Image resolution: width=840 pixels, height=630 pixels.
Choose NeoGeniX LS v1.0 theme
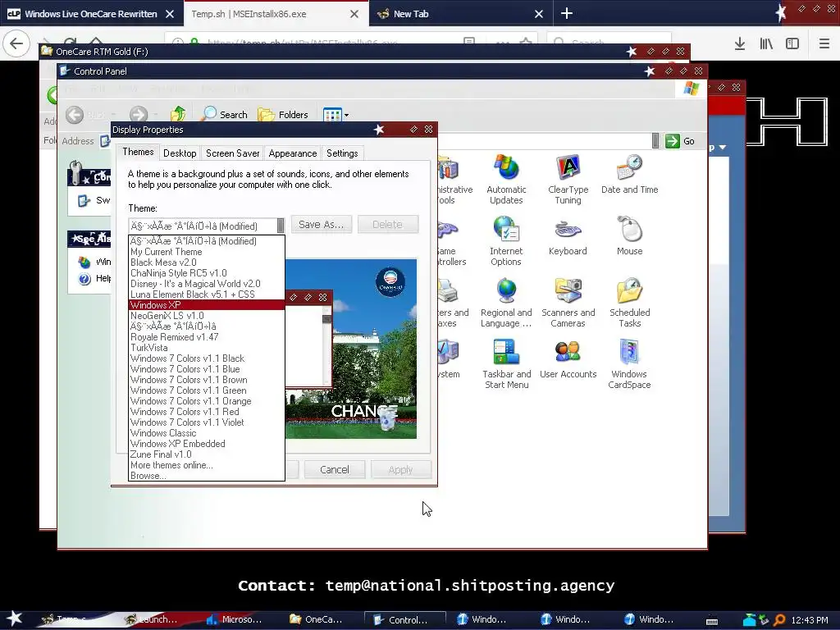(x=207, y=316)
